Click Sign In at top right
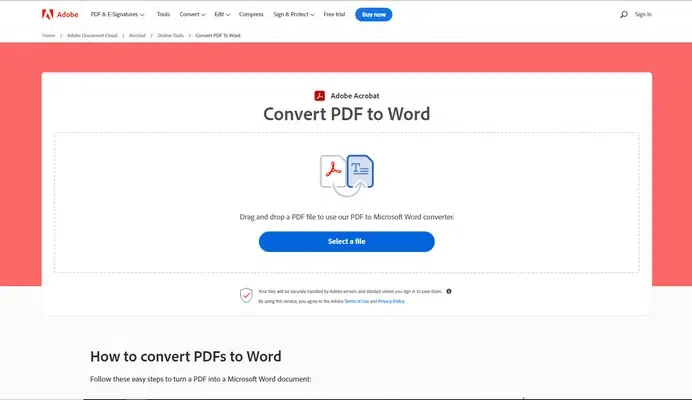The image size is (692, 400). (643, 15)
